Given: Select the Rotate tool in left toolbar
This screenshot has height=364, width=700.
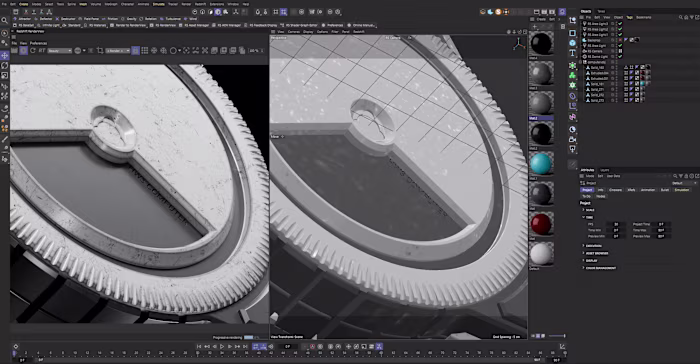Looking at the screenshot, I should coord(4,66).
